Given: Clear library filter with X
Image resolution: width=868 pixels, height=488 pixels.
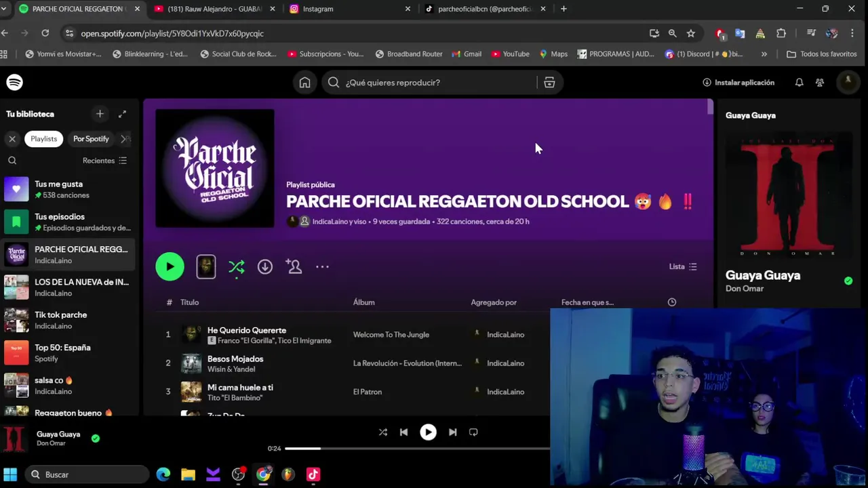Looking at the screenshot, I should pos(12,139).
